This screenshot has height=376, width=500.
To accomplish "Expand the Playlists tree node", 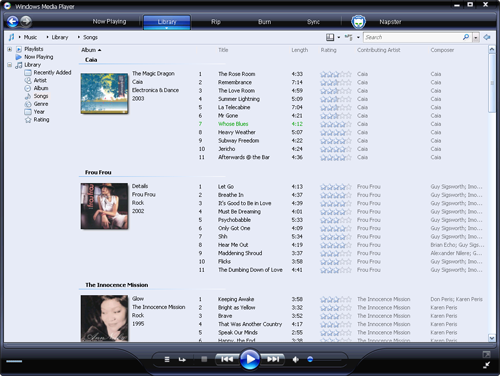I will pyautogui.click(x=10, y=49).
